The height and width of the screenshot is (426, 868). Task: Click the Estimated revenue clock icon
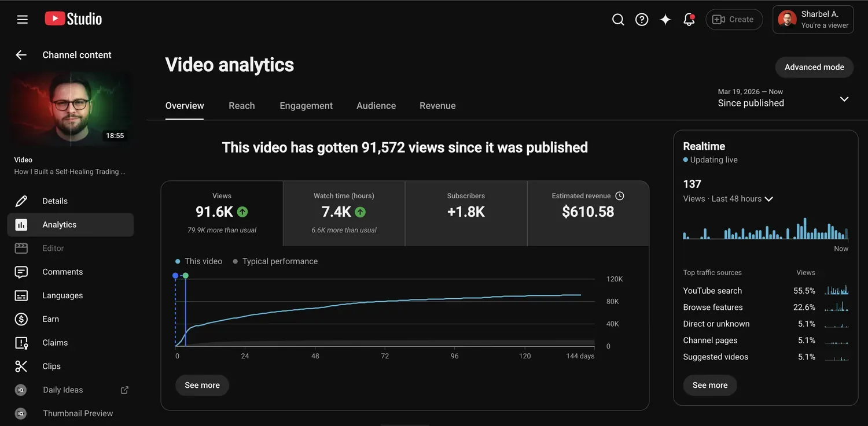619,196
